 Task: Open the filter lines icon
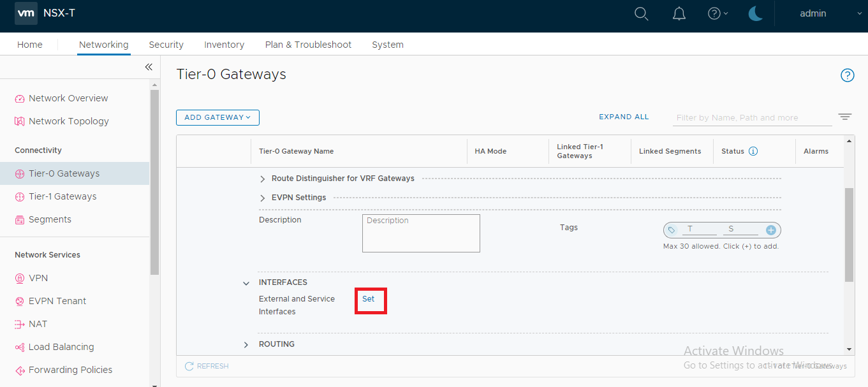(x=845, y=117)
